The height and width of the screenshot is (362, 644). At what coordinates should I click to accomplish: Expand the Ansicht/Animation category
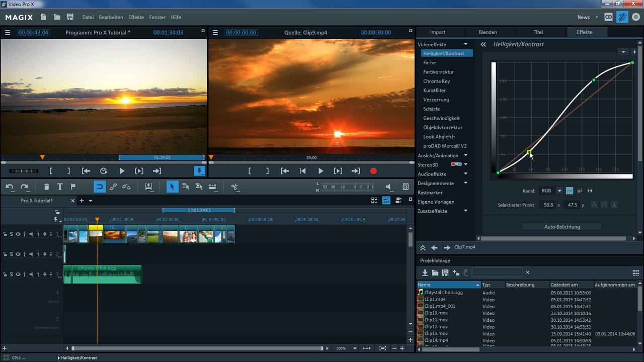465,155
